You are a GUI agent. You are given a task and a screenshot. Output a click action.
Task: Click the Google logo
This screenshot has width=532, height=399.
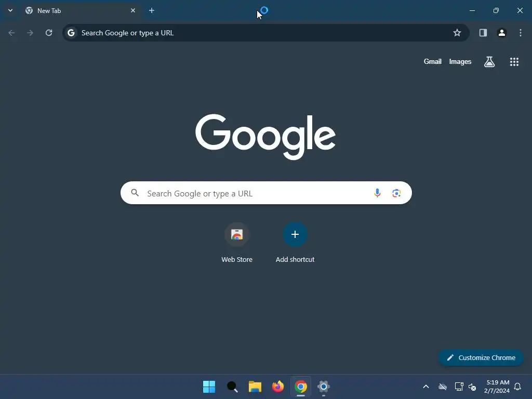265,137
